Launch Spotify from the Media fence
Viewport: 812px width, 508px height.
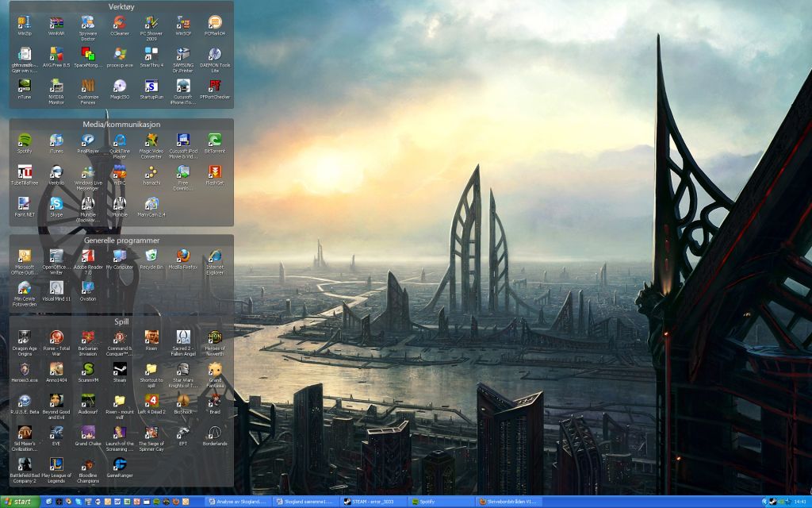click(x=25, y=144)
